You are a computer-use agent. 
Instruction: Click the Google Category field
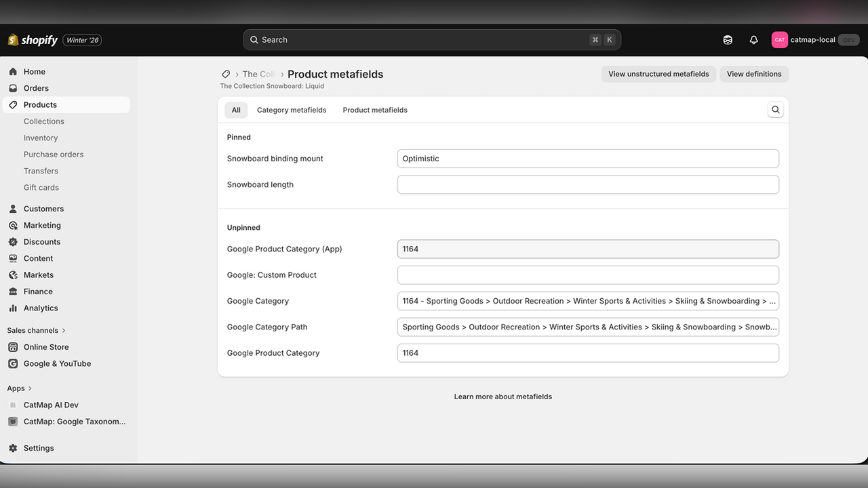[x=588, y=301]
